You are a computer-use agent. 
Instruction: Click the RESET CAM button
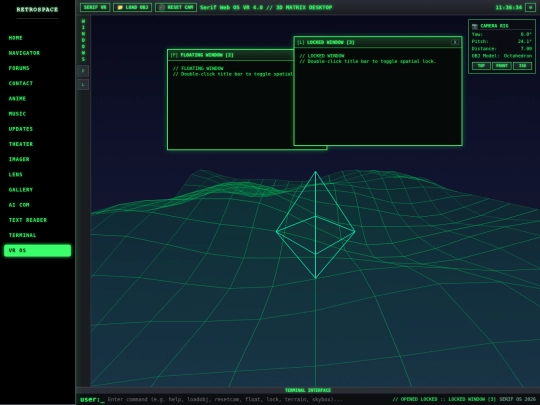pos(176,7)
